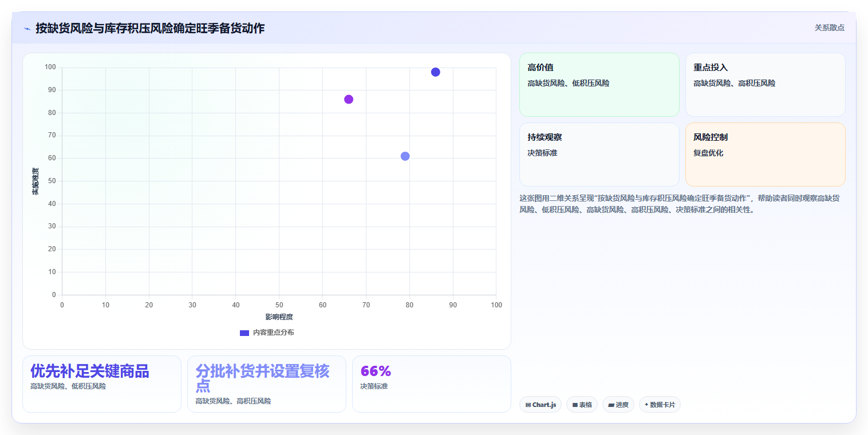
Task: Click the 进度 tag chip
Action: 618,405
